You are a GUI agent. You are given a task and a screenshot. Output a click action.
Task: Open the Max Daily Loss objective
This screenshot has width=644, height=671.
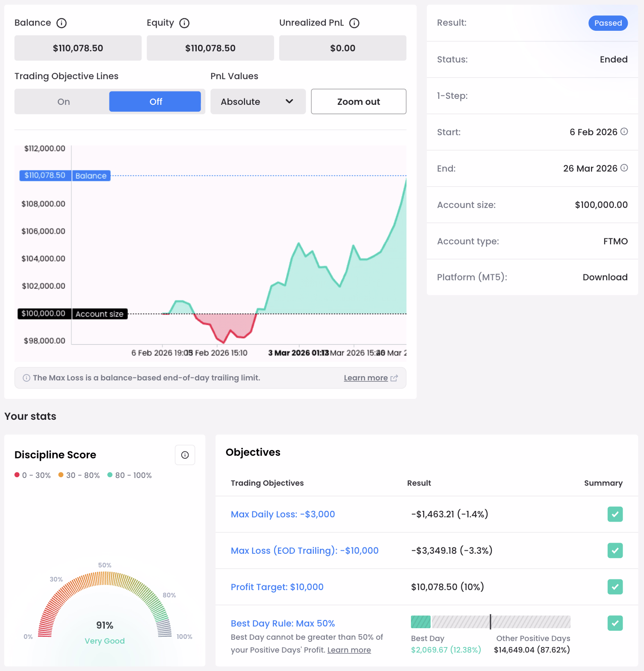(283, 514)
